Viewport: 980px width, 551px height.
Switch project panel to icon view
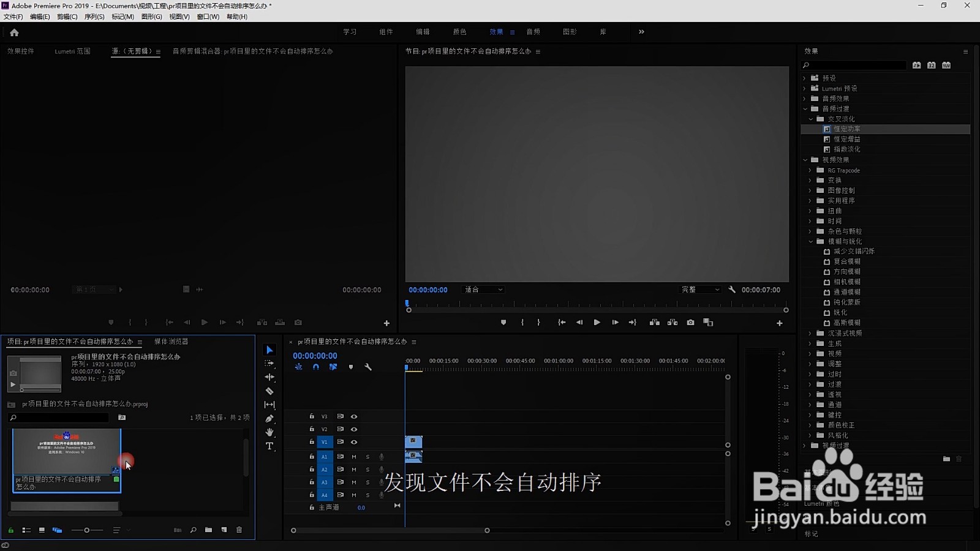click(x=42, y=530)
